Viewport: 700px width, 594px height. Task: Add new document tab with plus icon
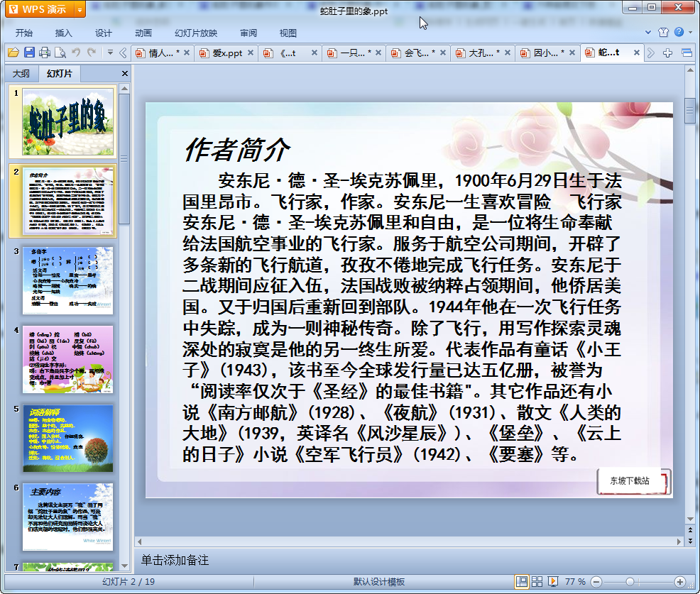667,53
